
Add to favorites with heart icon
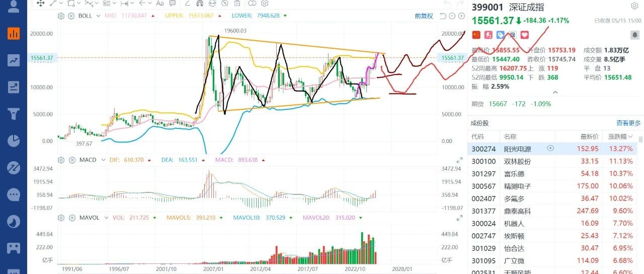click(525, 35)
